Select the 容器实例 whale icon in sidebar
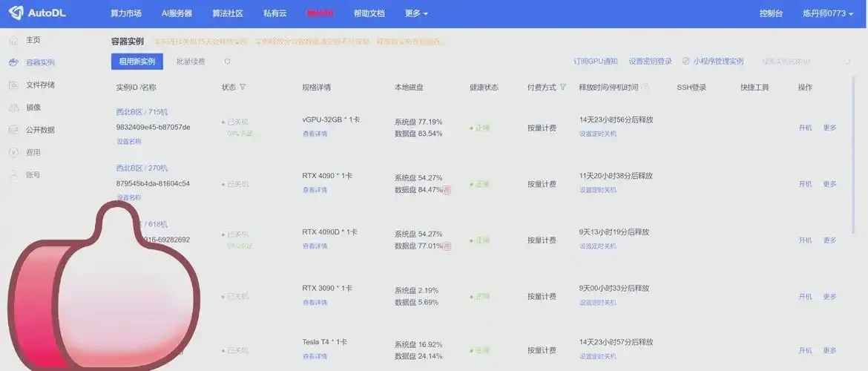 14,62
